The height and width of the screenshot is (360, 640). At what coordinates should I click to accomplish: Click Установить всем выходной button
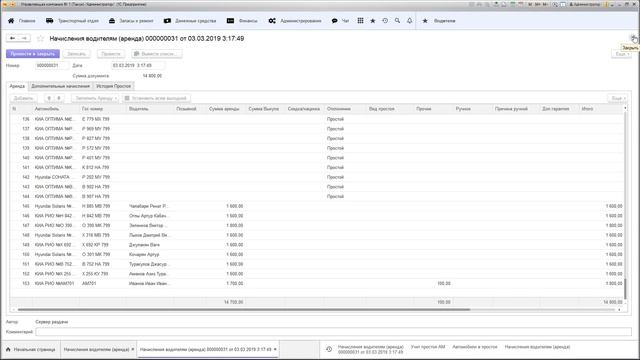point(156,98)
